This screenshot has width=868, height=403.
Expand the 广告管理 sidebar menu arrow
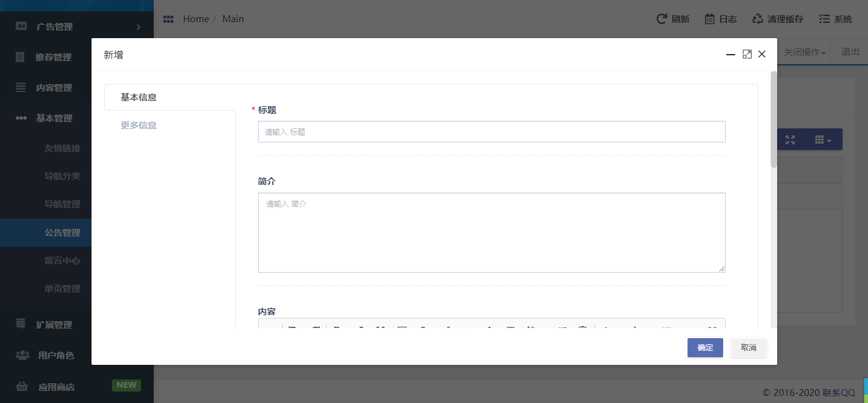[139, 27]
